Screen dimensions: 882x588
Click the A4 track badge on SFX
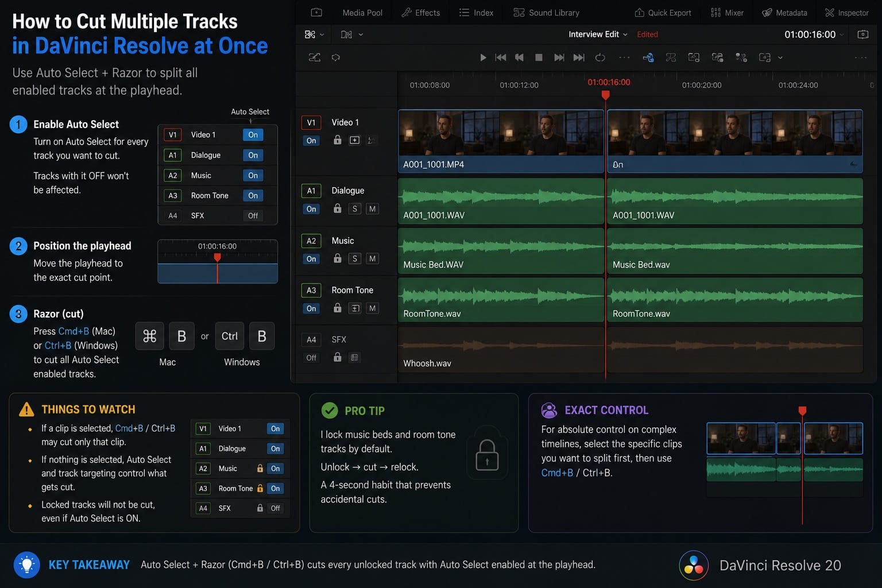coord(311,339)
